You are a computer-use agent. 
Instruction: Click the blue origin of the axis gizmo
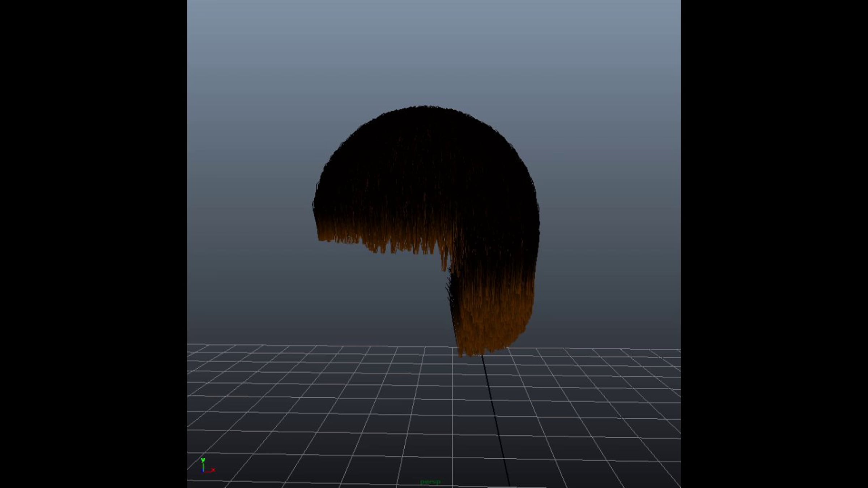203,470
